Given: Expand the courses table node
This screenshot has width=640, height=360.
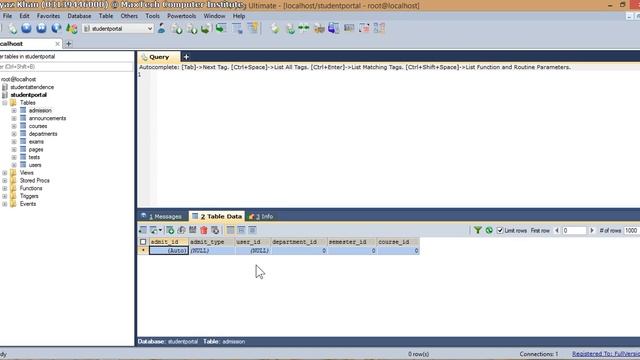Looking at the screenshot, I should pos(14,126).
